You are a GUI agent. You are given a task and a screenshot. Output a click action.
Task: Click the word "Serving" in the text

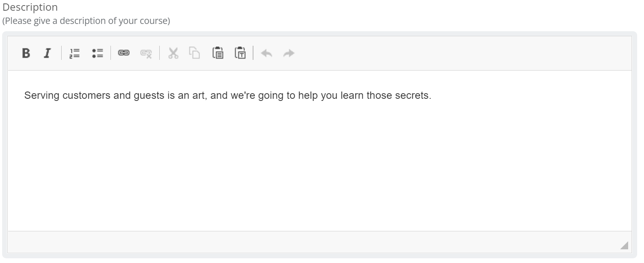42,95
